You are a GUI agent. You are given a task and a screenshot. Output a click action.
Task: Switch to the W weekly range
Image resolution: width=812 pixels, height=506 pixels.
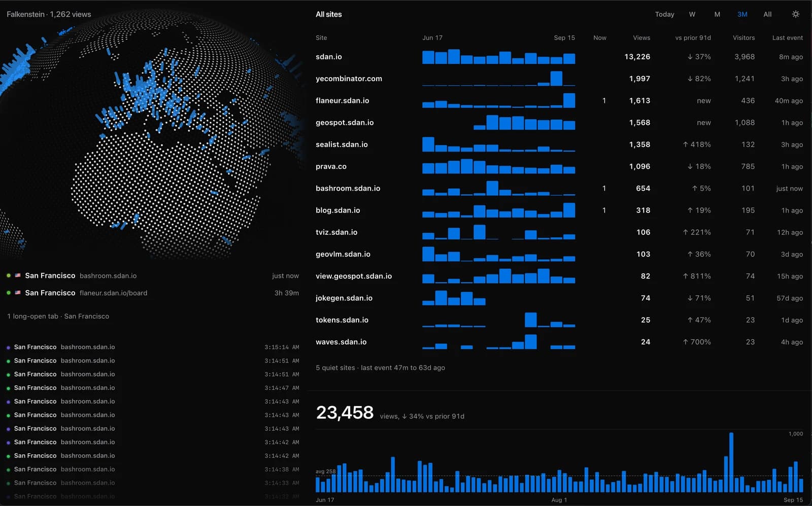tap(692, 14)
